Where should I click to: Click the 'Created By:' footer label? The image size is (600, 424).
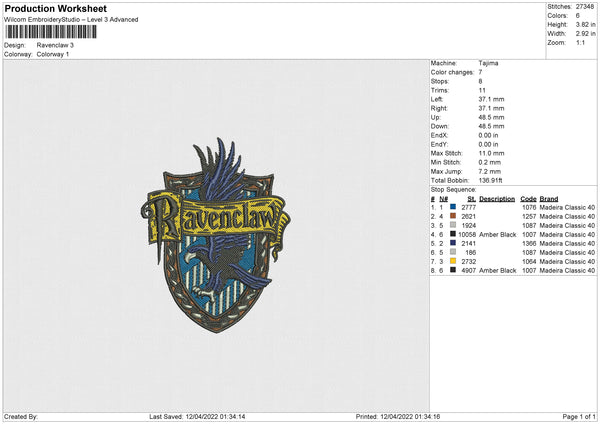click(x=21, y=417)
